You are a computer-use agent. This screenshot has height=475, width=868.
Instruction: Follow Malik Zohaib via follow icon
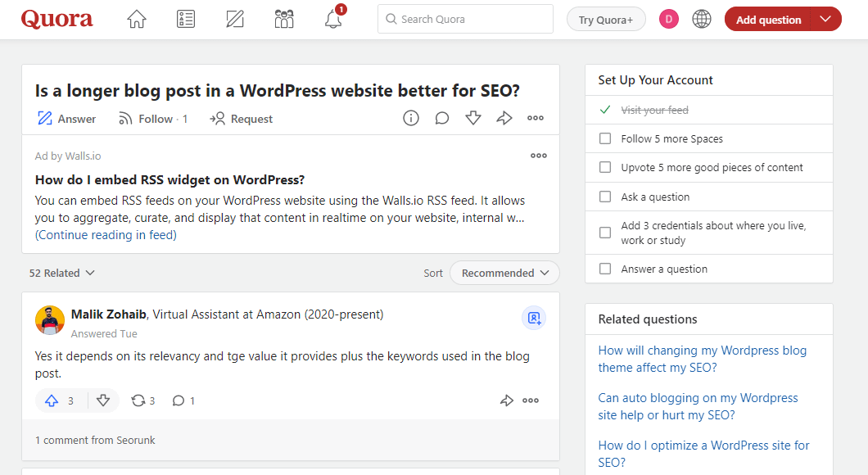tap(534, 318)
